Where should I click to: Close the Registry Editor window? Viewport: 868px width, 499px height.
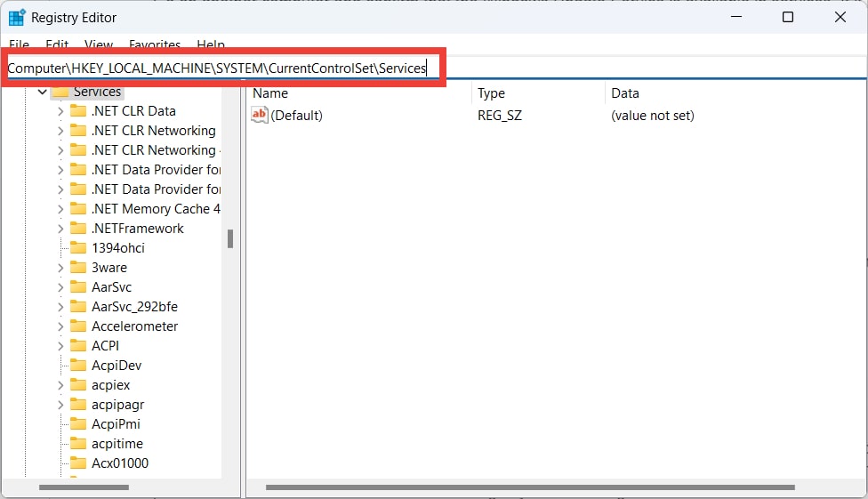point(840,17)
